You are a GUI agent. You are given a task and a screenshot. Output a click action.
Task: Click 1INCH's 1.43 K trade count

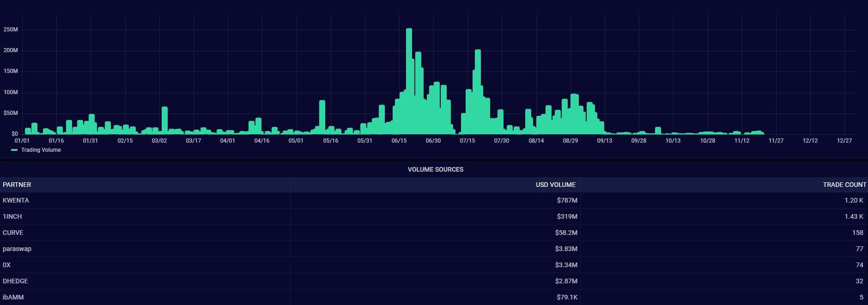click(854, 216)
